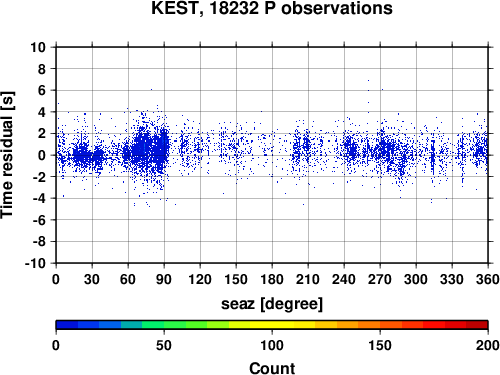The width and height of the screenshot is (500, 375).
Task: Click the y-axis tick label 10
Action: (x=38, y=47)
